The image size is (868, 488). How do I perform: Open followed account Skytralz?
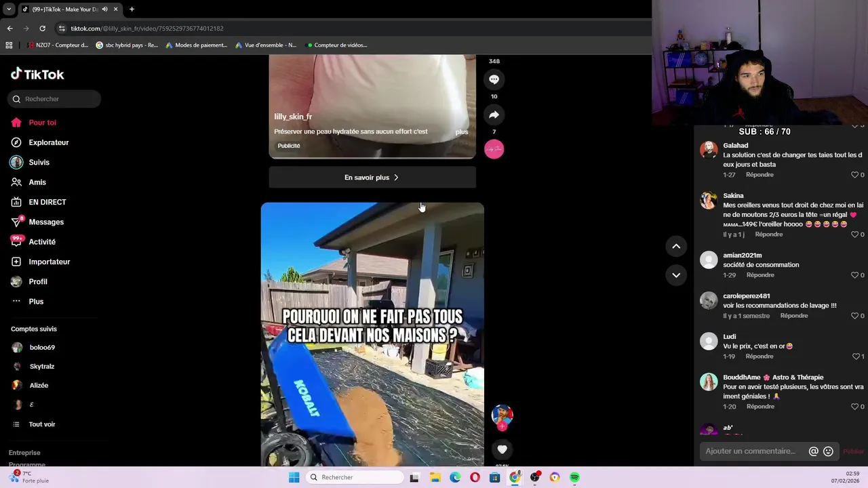[41, 367]
